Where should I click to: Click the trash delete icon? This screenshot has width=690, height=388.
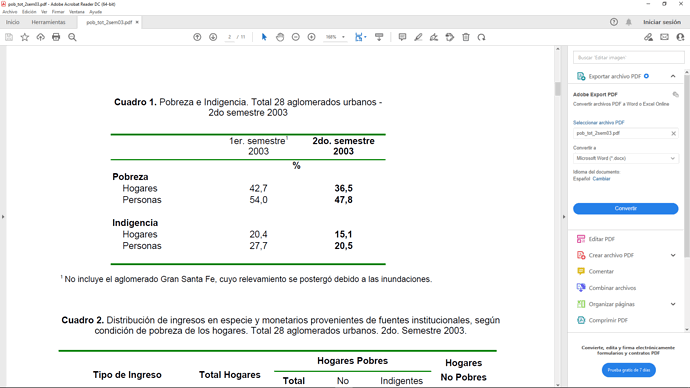466,37
